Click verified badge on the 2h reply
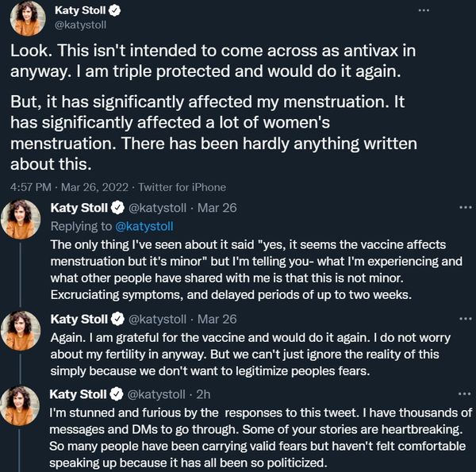The height and width of the screenshot is (472, 476). coord(117,394)
